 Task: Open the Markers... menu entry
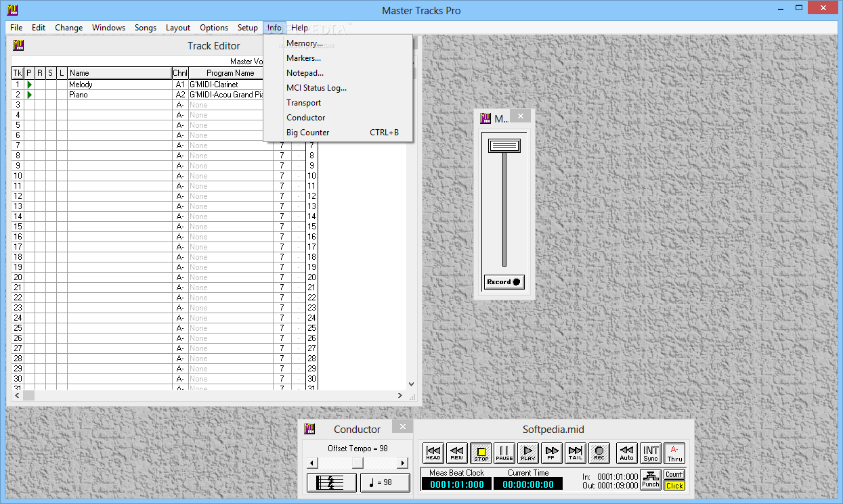(338, 58)
